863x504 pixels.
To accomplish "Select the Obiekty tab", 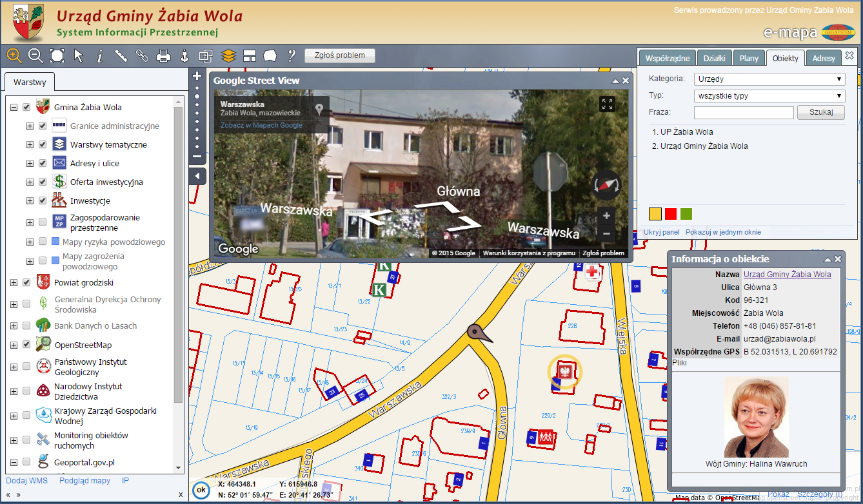I will (x=786, y=58).
